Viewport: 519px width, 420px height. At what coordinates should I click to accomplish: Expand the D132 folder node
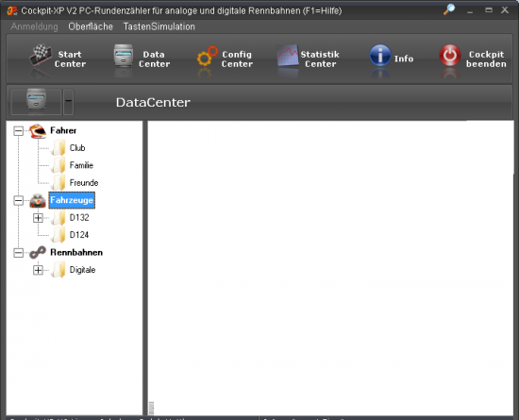(x=38, y=218)
